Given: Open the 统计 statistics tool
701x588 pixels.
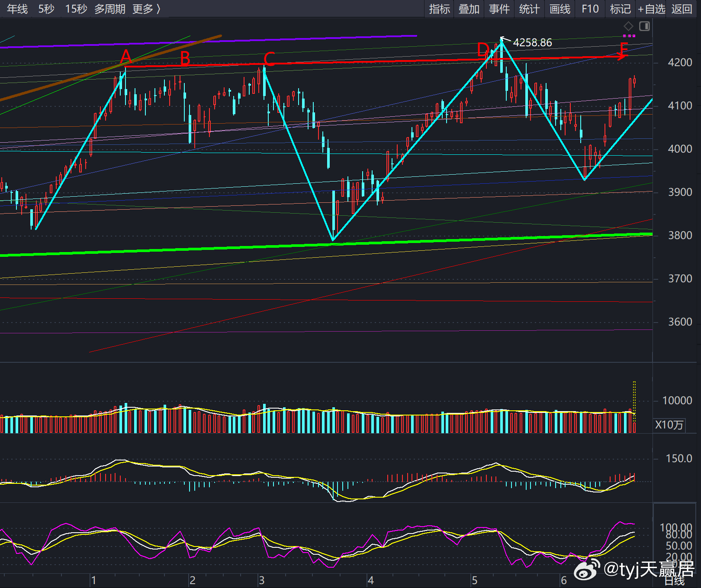Looking at the screenshot, I should point(529,9).
